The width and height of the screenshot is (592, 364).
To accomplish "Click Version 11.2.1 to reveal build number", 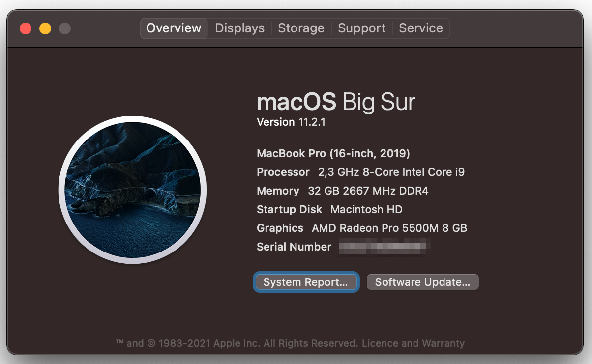I will click(291, 122).
